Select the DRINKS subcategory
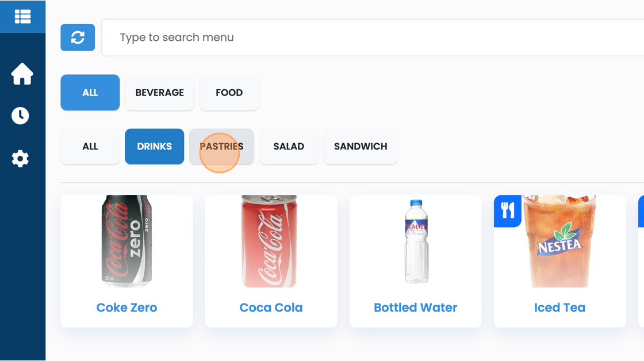644x361 pixels. (x=155, y=147)
